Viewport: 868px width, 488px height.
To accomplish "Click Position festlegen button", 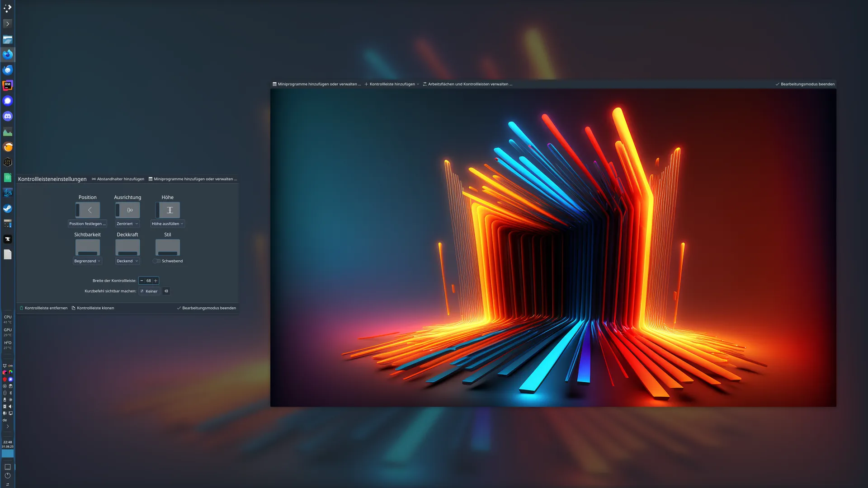I will [87, 224].
